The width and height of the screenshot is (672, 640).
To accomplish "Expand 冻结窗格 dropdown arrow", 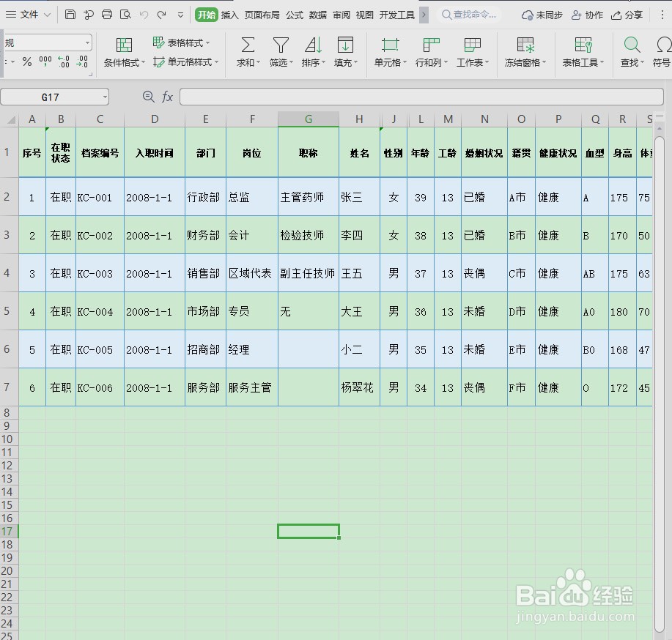I will pos(544,62).
